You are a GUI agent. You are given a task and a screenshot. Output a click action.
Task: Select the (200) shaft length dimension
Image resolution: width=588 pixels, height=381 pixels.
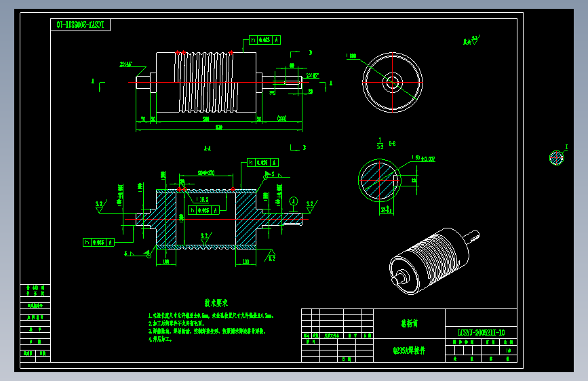click(x=281, y=119)
